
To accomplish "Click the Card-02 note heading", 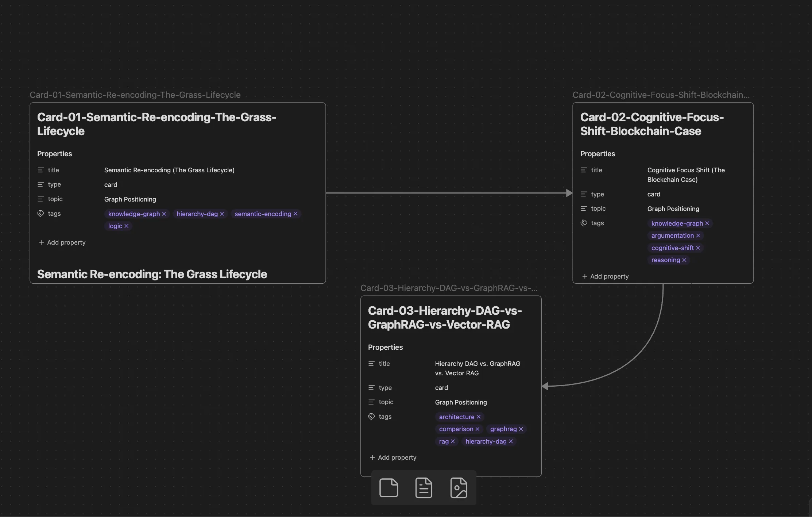I will point(652,124).
